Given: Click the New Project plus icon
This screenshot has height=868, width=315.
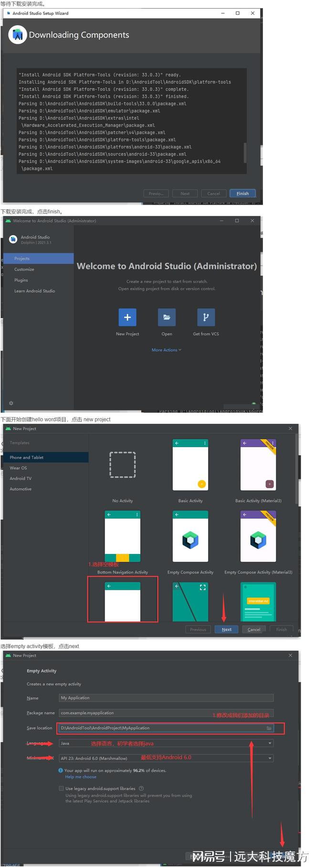Looking at the screenshot, I should 127,317.
